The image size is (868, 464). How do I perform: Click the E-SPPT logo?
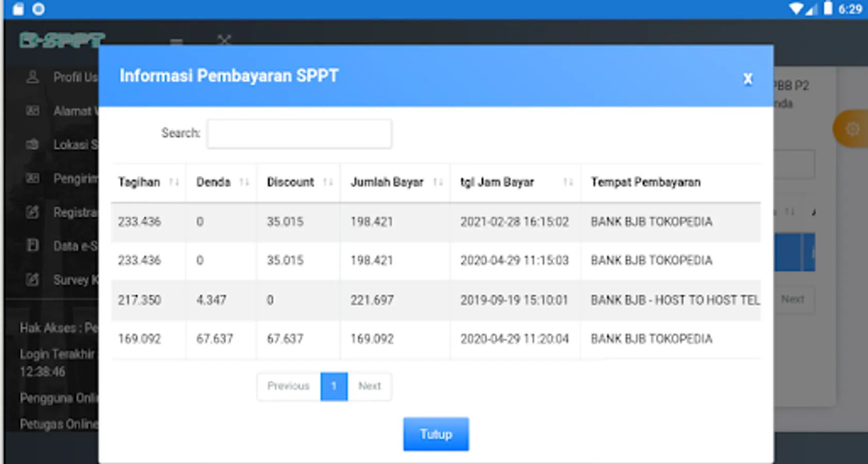coord(62,40)
